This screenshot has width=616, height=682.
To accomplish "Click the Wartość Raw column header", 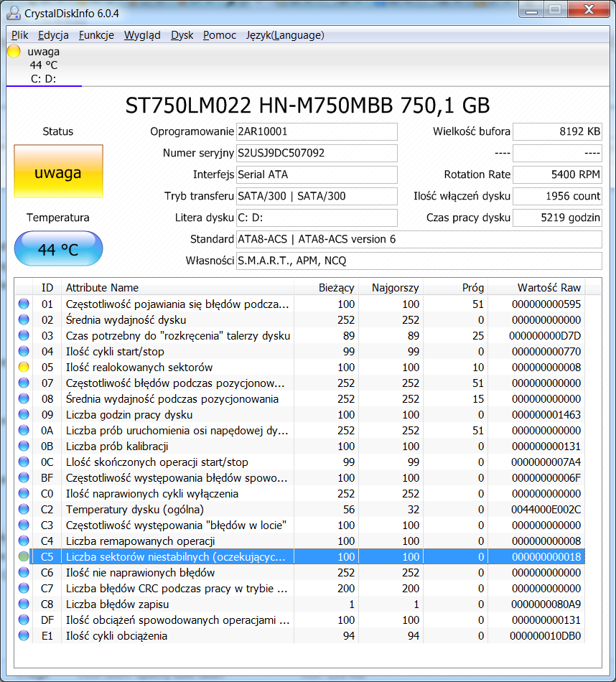I will point(536,287).
